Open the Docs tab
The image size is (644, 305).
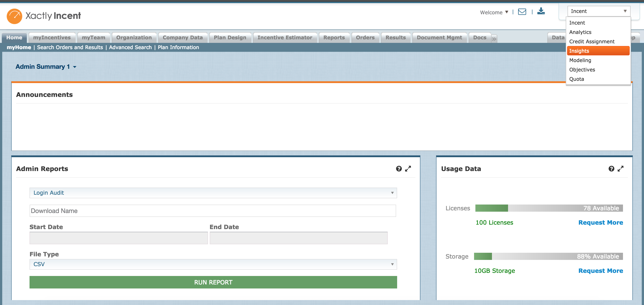480,38
